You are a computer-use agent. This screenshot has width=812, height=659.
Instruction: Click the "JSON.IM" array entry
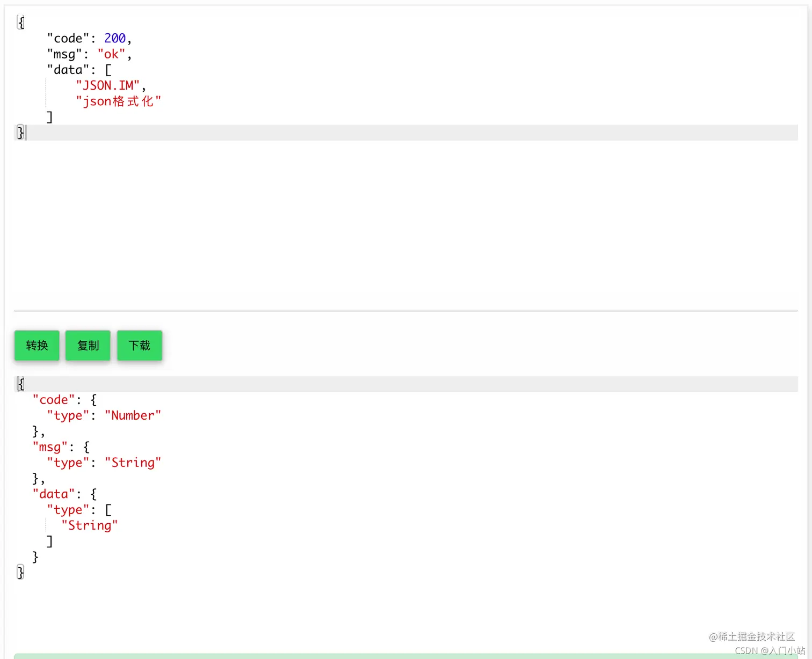point(108,86)
